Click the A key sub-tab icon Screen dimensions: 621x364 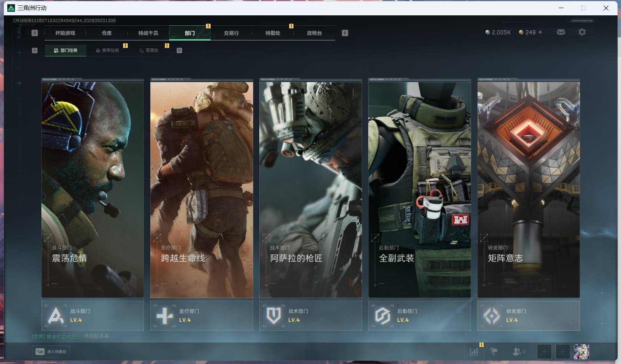coord(35,50)
